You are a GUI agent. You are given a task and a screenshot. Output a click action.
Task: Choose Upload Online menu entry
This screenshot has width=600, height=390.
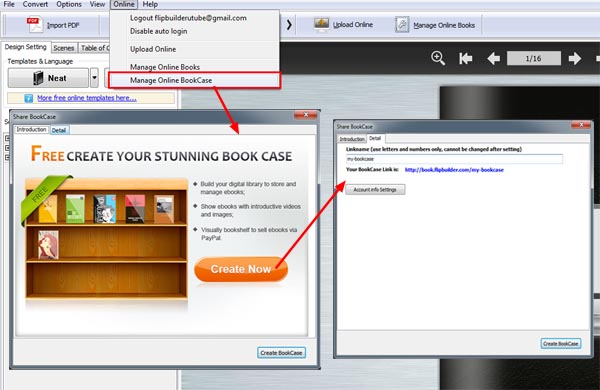click(153, 49)
